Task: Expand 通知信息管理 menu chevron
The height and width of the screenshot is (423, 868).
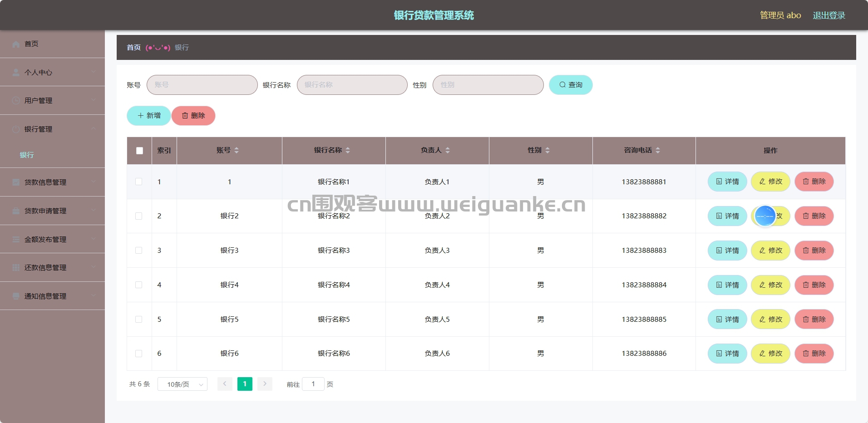Action: click(x=94, y=295)
